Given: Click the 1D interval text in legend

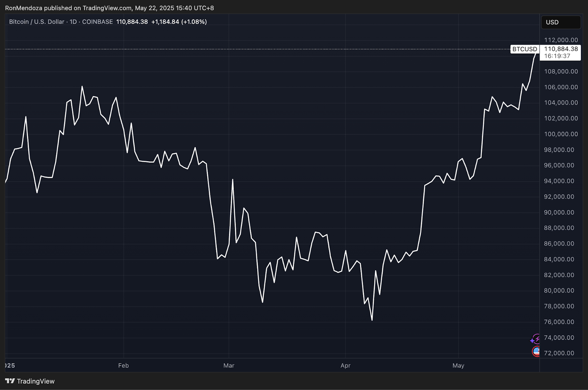Looking at the screenshot, I should pos(73,22).
